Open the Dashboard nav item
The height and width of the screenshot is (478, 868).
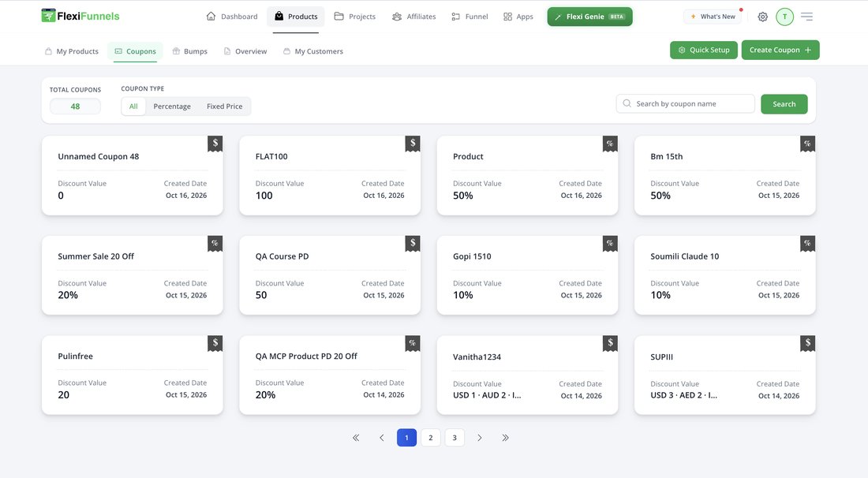pos(232,17)
